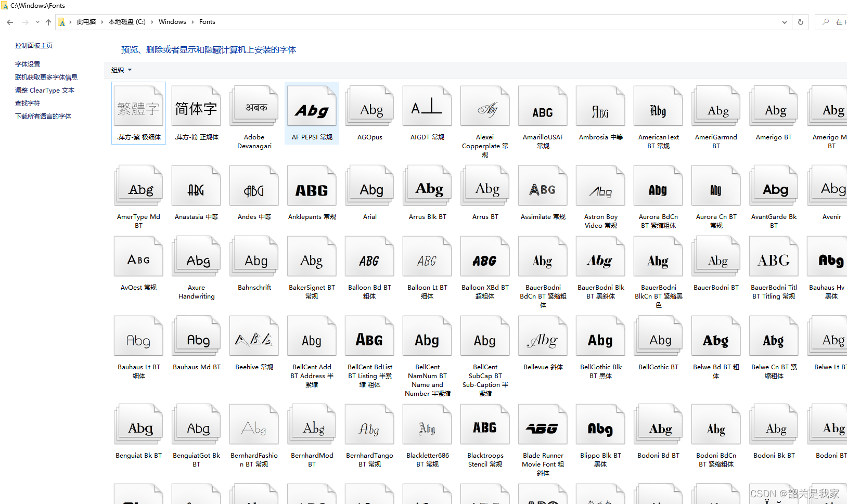Select the AmarilloUSAF 常规 font icon

click(x=543, y=107)
